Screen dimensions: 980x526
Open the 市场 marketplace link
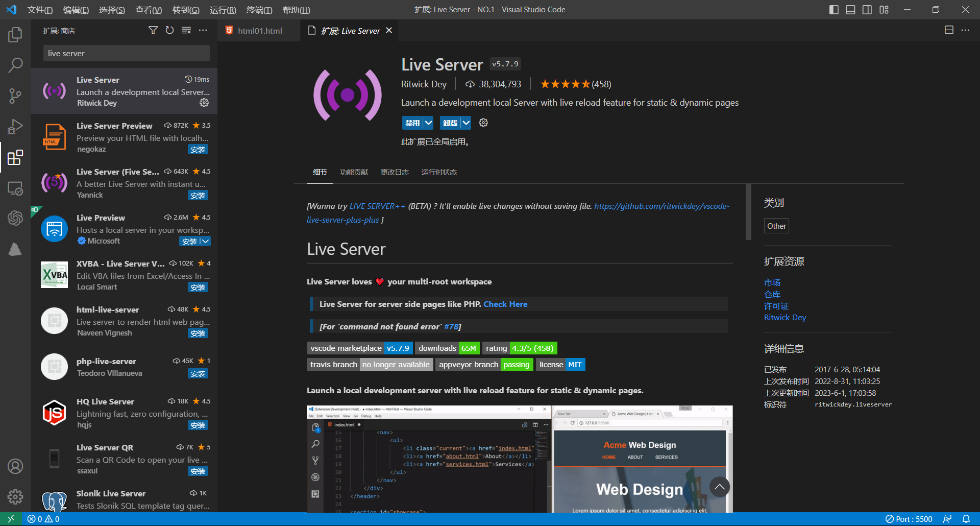tap(772, 282)
